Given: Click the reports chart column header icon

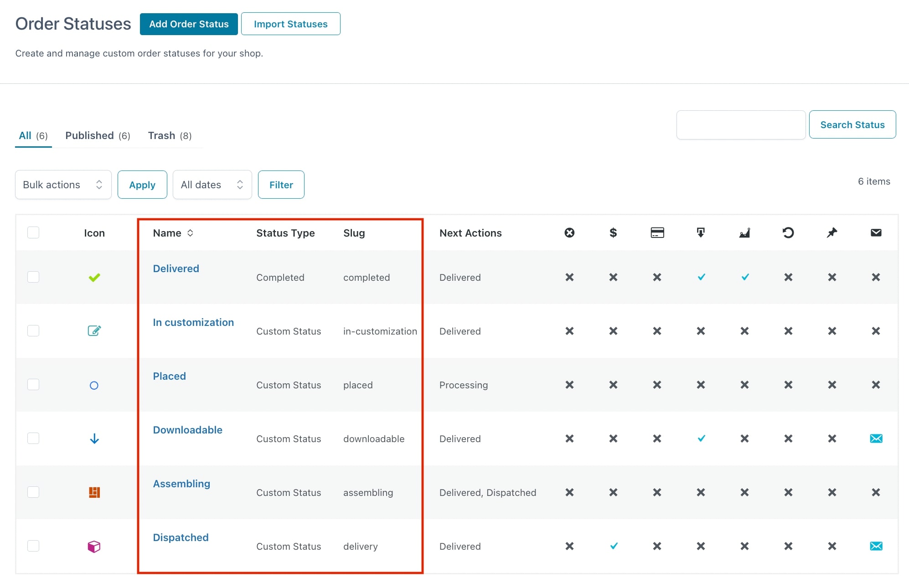Looking at the screenshot, I should pos(744,233).
